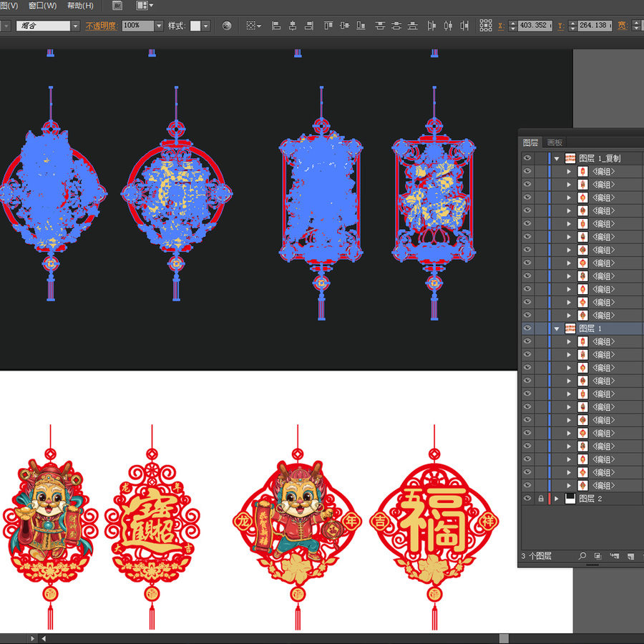
Task: Click the 样式 style swatch
Action: point(195,26)
